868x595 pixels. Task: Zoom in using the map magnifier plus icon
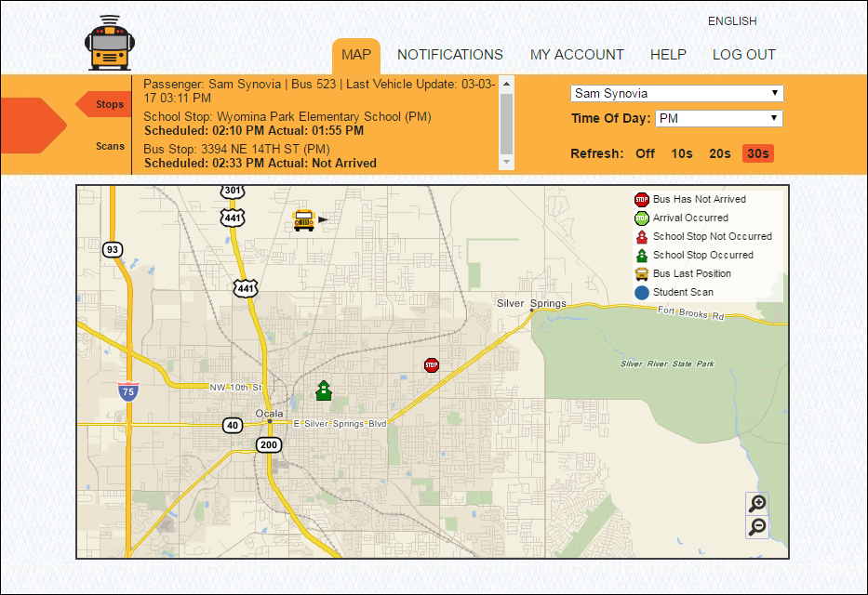(756, 503)
